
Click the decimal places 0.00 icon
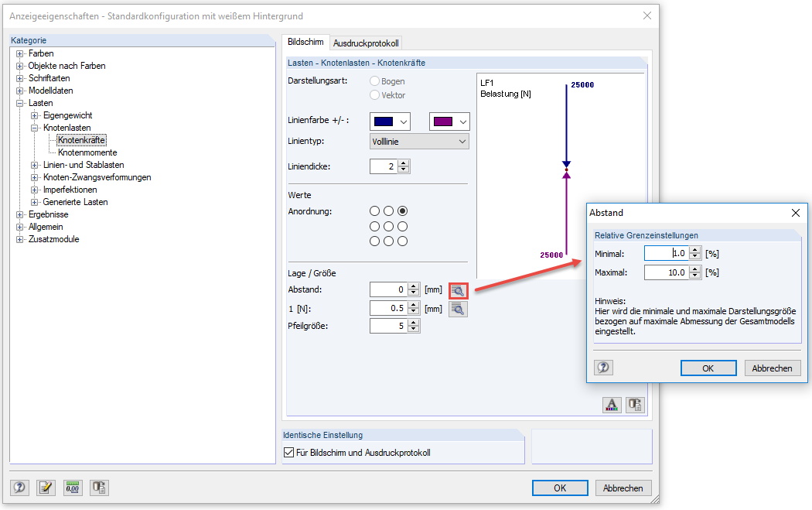(73, 488)
